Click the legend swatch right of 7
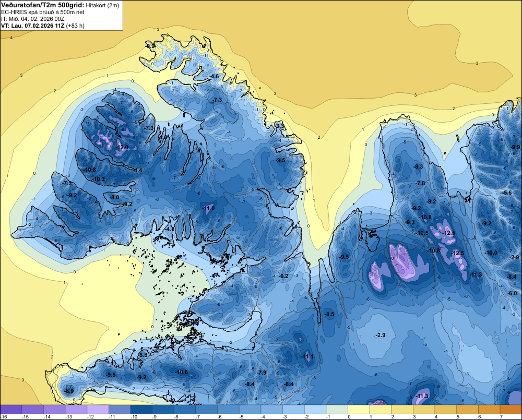Image resolution: width=522 pixels, height=420 pixels. 511,410
